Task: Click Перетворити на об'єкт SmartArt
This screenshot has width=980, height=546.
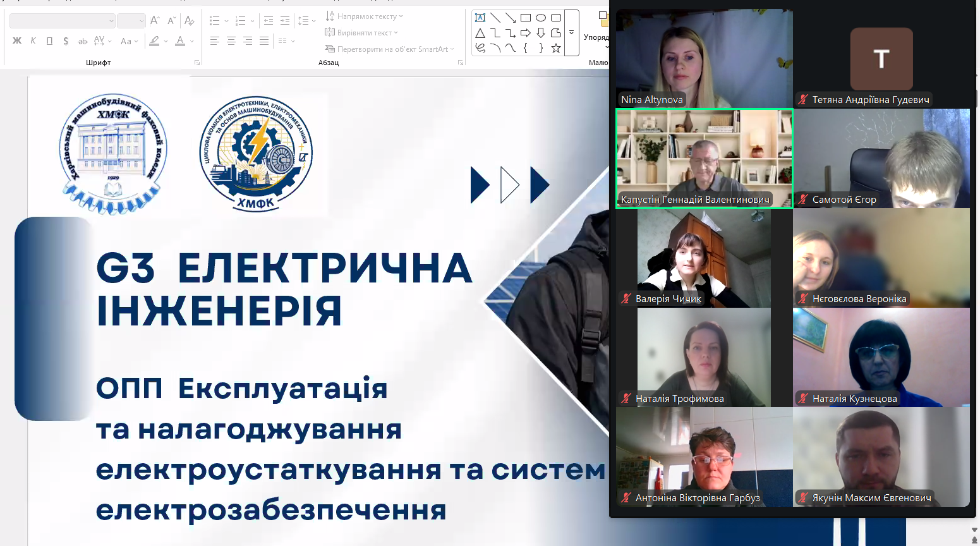Action: [x=389, y=49]
